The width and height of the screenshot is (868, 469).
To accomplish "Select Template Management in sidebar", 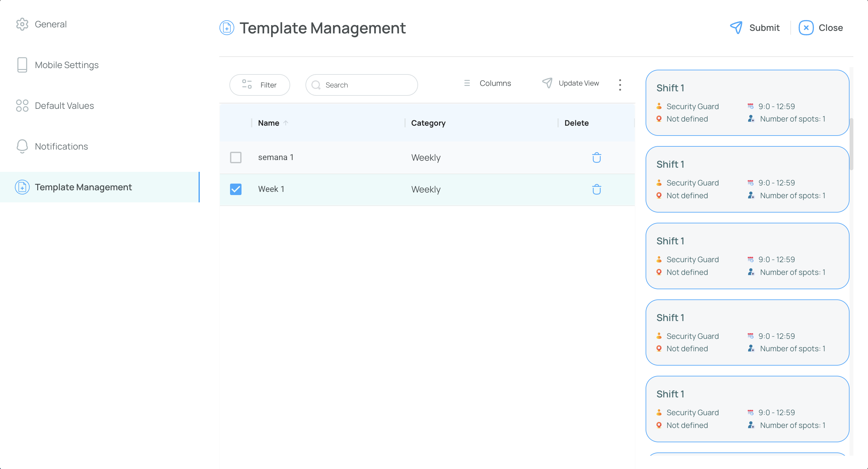I will point(100,187).
